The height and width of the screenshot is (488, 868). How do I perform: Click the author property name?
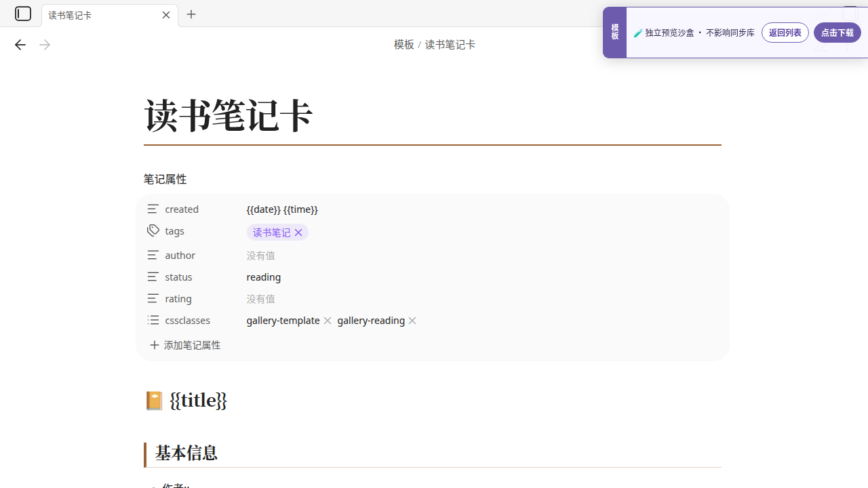pos(180,255)
